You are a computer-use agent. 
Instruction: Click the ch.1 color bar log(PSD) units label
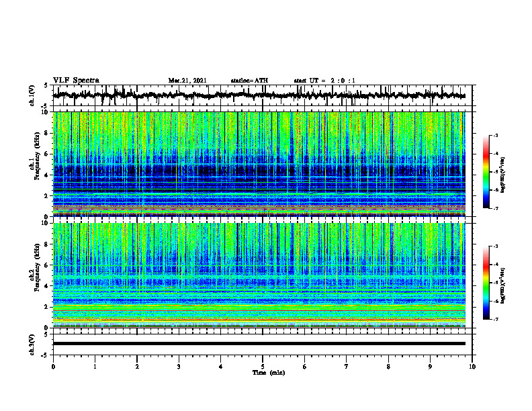(x=503, y=175)
